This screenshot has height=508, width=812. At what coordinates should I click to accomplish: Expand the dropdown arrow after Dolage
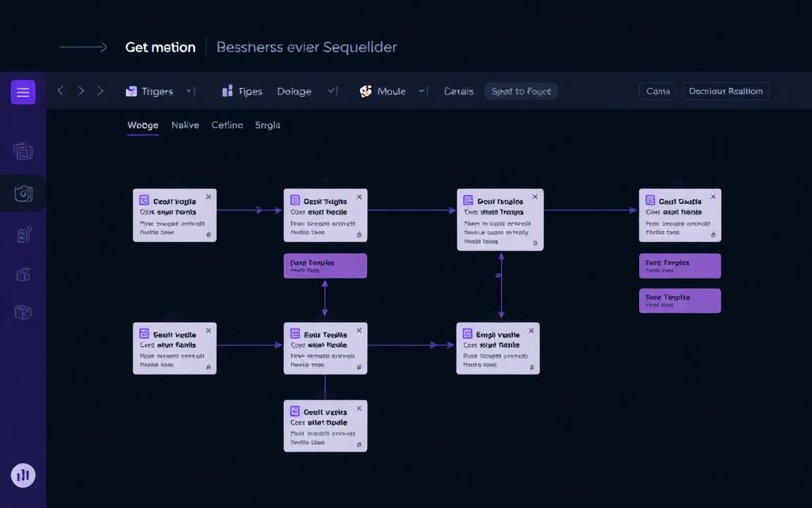[x=332, y=91]
